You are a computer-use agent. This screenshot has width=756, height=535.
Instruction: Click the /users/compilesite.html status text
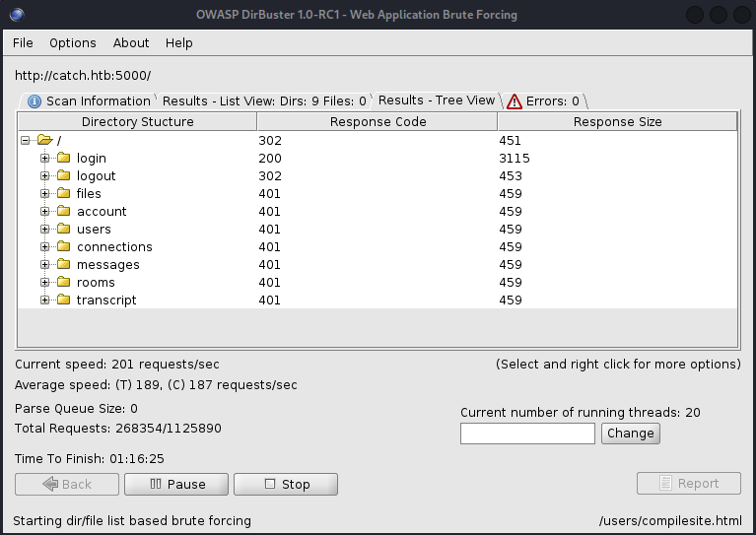click(x=670, y=520)
